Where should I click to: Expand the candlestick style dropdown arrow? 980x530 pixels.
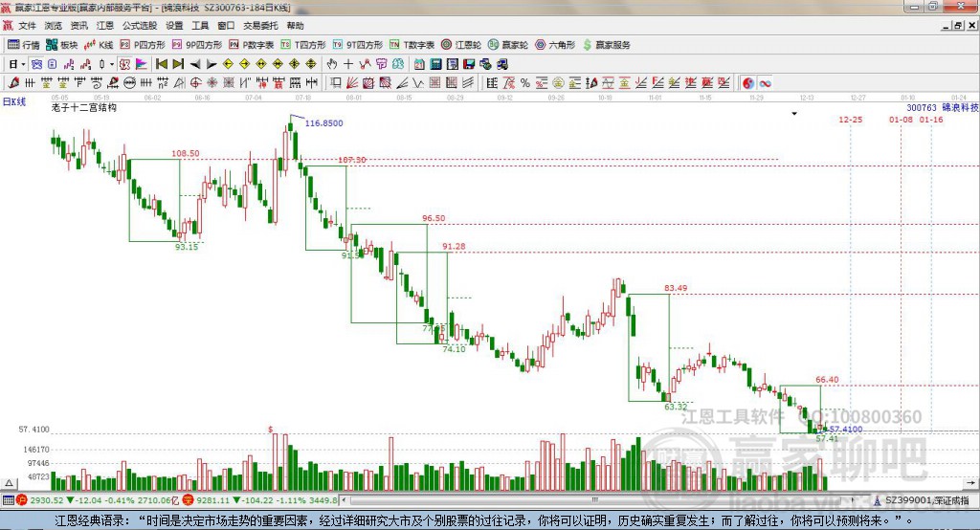(112, 64)
